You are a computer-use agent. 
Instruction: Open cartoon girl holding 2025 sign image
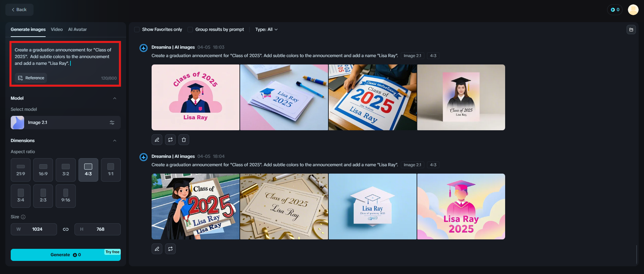tap(196, 207)
